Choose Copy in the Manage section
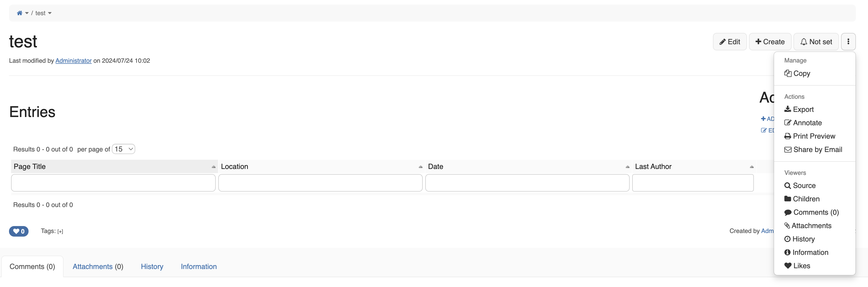The width and height of the screenshot is (868, 287). (x=797, y=74)
